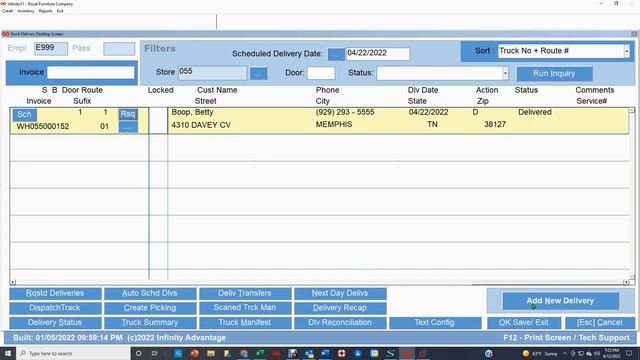Edit the Scheduled Delivery Date 04/22/2022 field

pyautogui.click(x=378, y=53)
